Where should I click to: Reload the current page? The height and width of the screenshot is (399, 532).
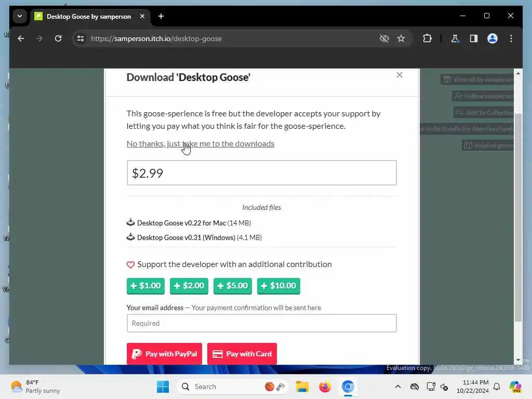[58, 38]
